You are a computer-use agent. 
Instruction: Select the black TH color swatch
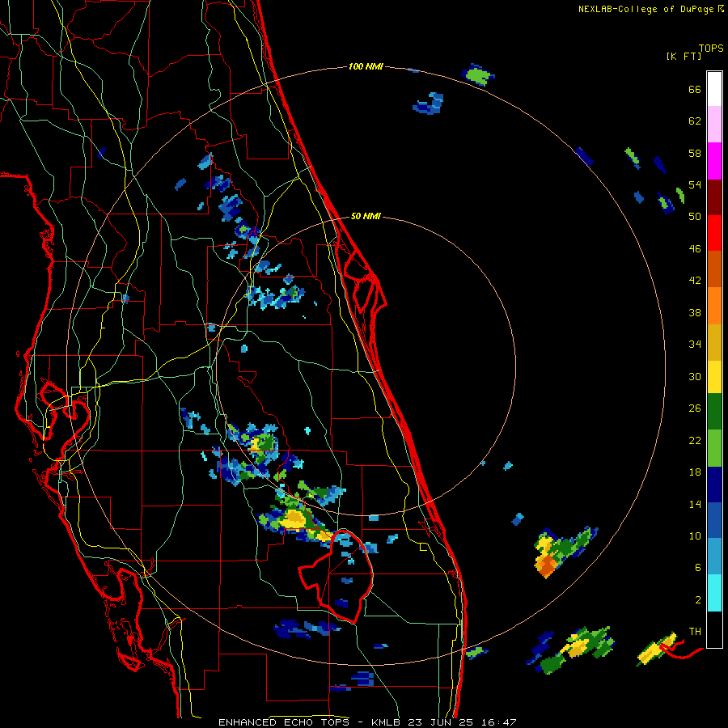pyautogui.click(x=714, y=629)
